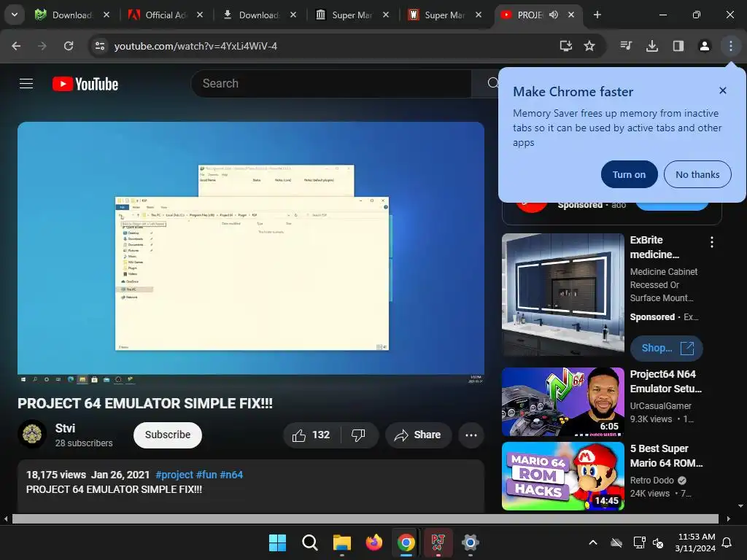Open more actions menu beside Share
The image size is (747, 560).
[471, 435]
